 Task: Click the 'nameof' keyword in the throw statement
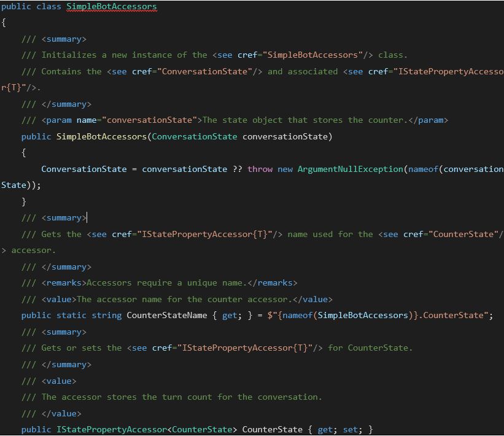pyautogui.click(x=424, y=169)
